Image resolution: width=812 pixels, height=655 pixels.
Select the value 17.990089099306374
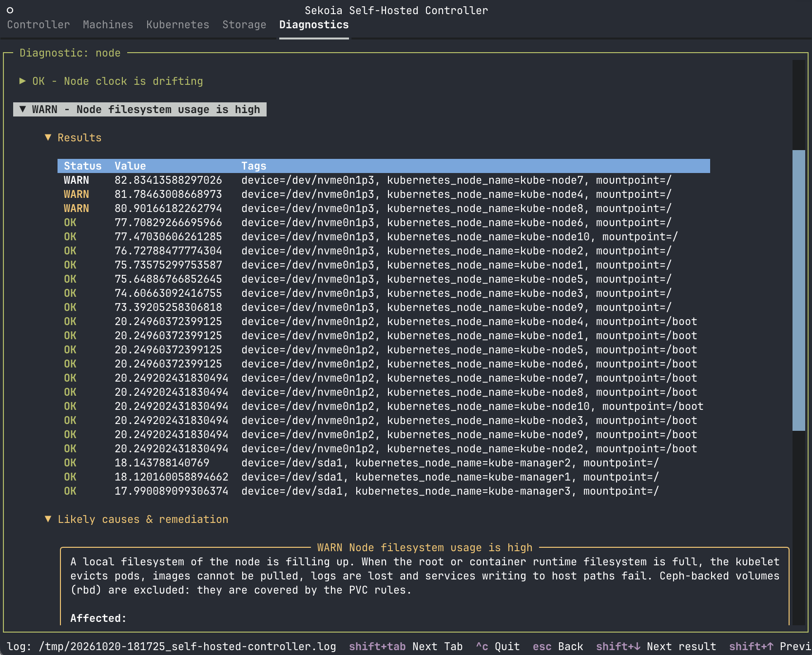pyautogui.click(x=172, y=491)
